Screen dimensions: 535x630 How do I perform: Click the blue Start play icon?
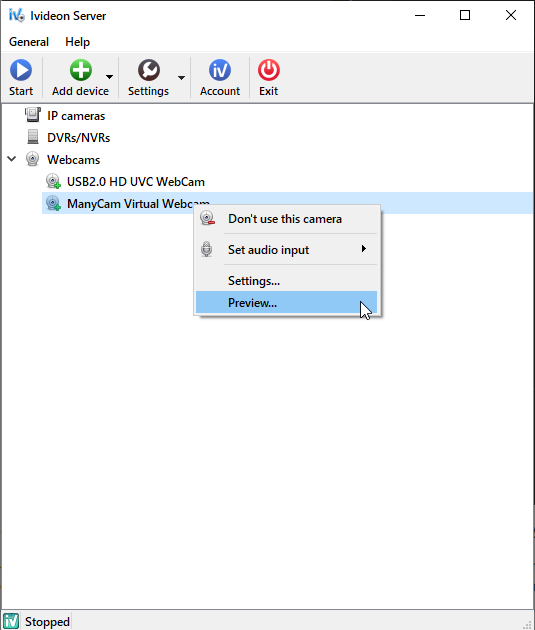coord(21,70)
